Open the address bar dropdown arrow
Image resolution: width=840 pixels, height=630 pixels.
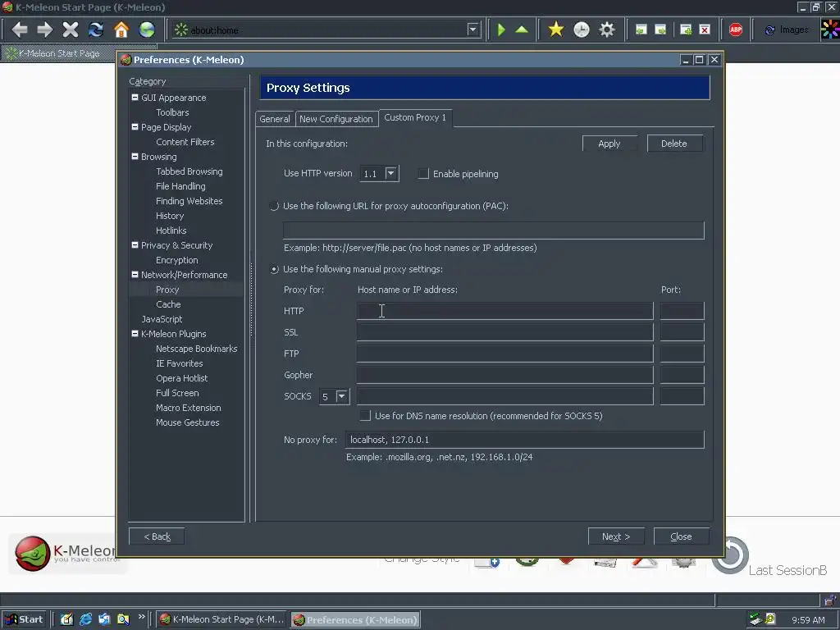click(x=472, y=30)
